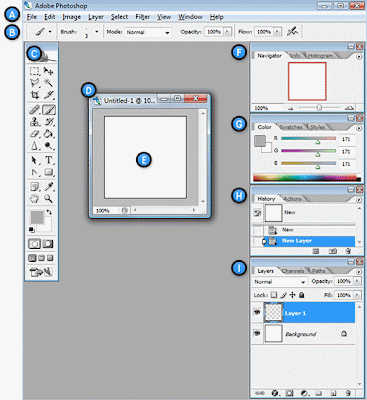
Task: Set history brush source for New Layer state
Action: [257, 241]
